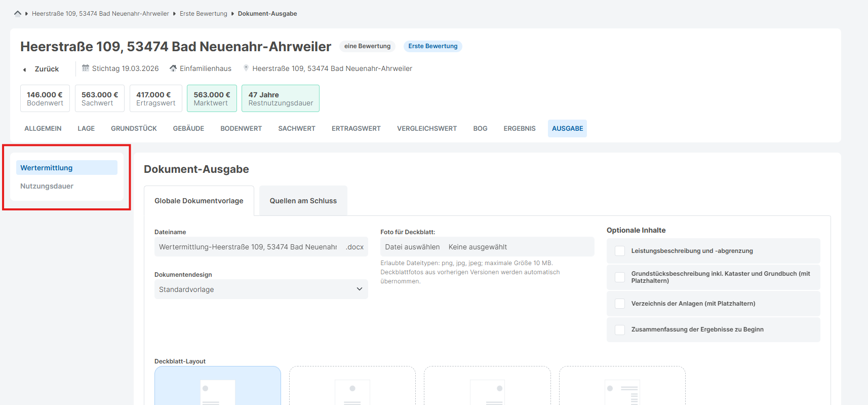868x405 pixels.
Task: Open the Dokumentendesign Standardvorlage dropdown
Action: click(x=261, y=289)
